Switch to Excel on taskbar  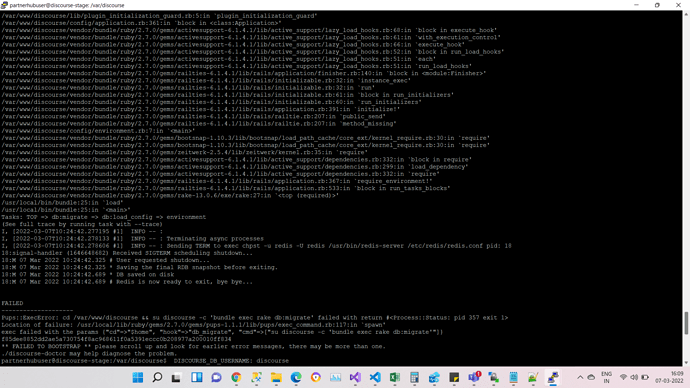coord(395,377)
